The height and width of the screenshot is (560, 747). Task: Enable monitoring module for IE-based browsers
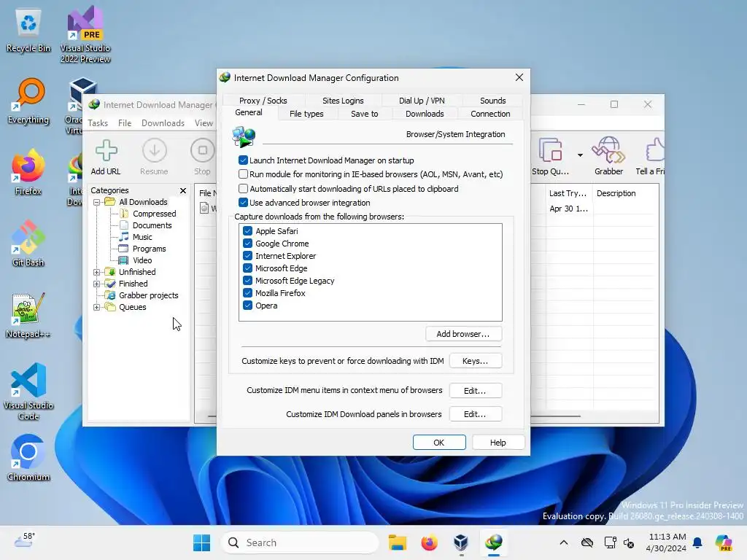243,174
